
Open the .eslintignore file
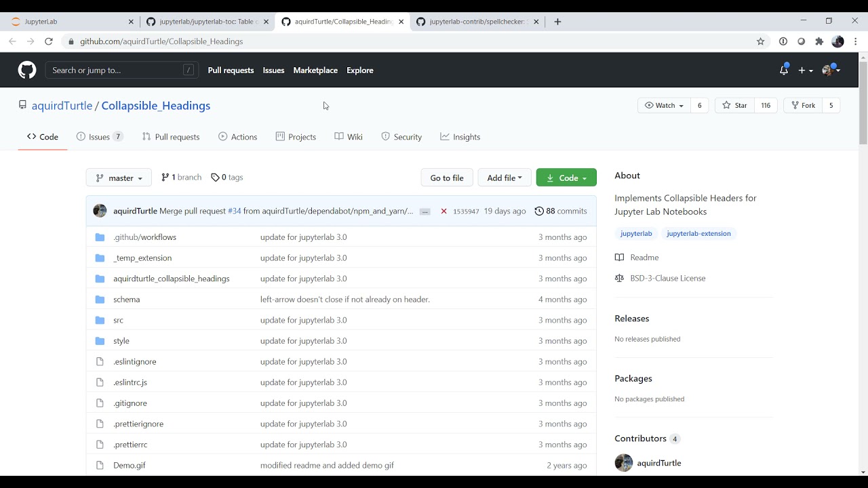click(135, 362)
